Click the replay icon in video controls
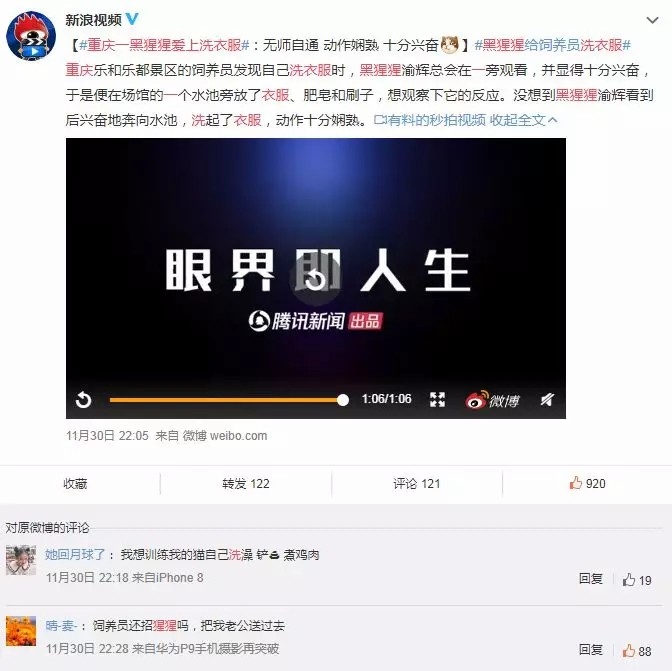Viewport: 672px width, 671px height. coord(83,400)
